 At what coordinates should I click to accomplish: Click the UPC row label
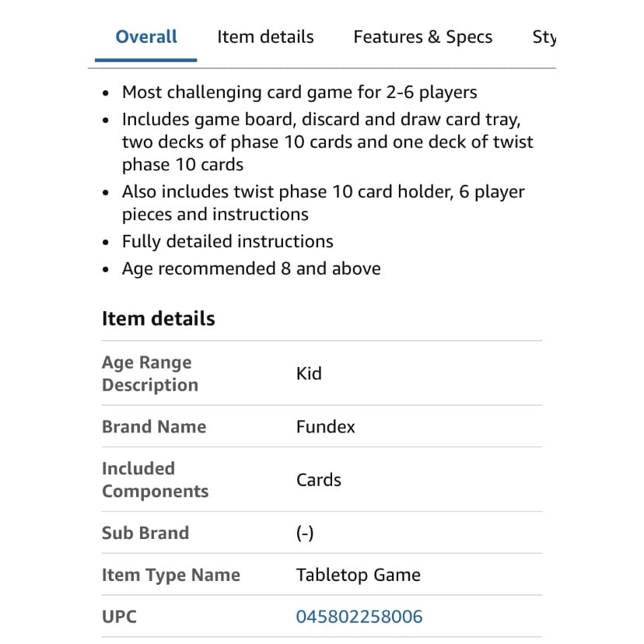(119, 617)
